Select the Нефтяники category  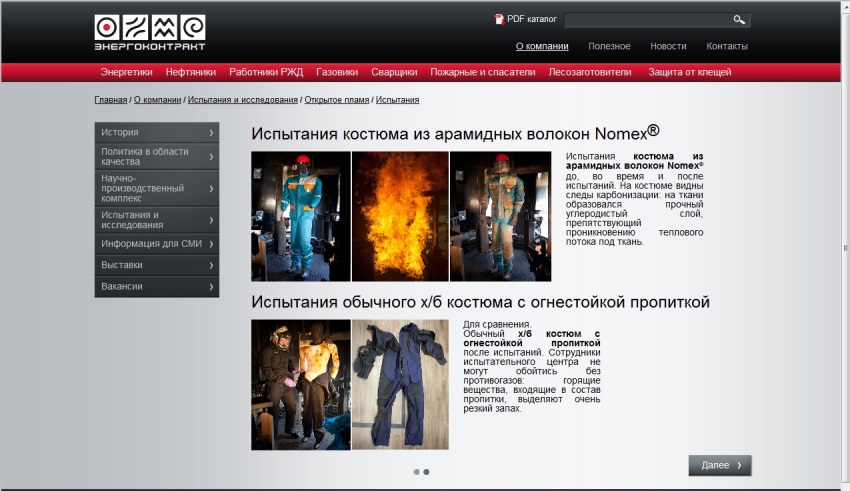pyautogui.click(x=191, y=72)
